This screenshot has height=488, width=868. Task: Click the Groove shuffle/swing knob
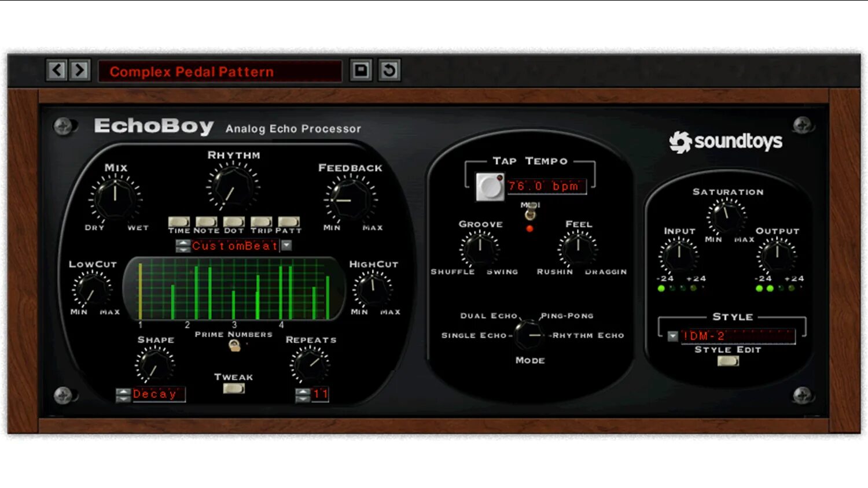pyautogui.click(x=480, y=249)
